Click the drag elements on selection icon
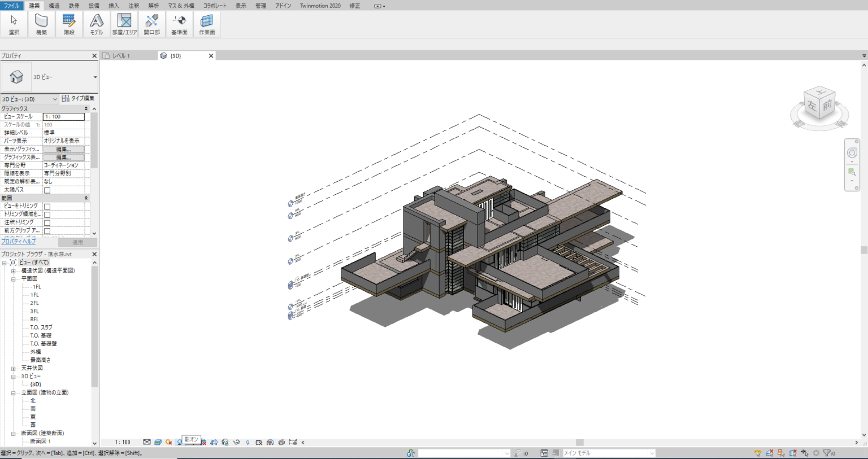Screen dimensions: 868x459 pos(805,453)
